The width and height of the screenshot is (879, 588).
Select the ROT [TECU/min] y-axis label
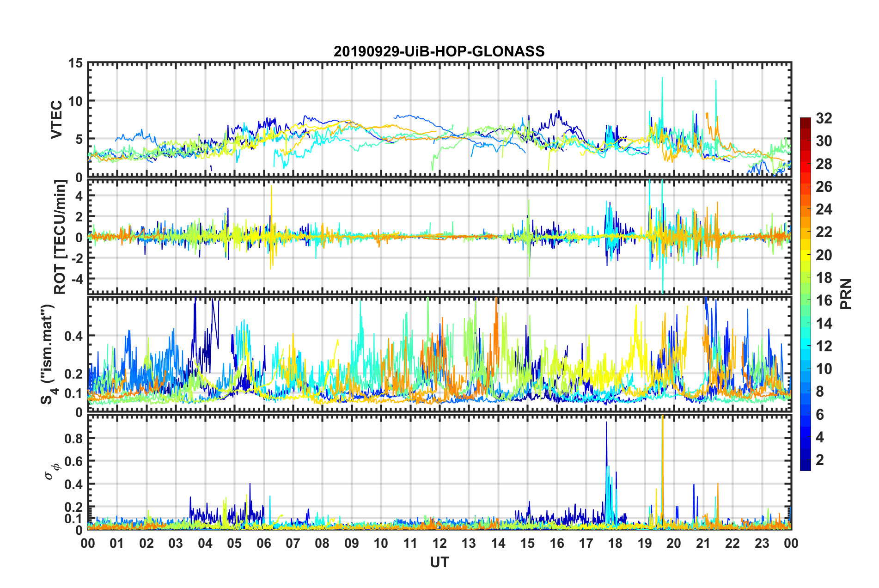pyautogui.click(x=60, y=237)
